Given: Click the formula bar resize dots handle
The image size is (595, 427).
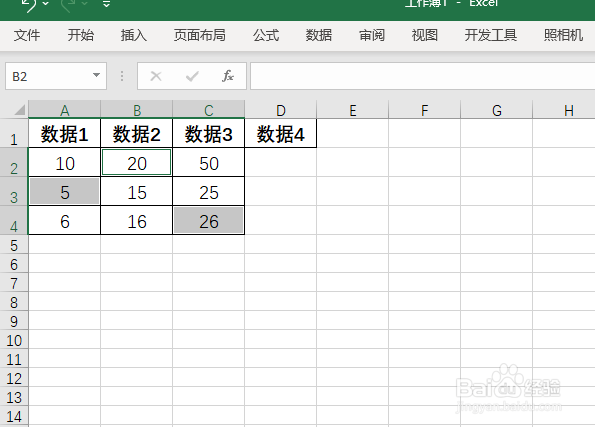Looking at the screenshot, I should pos(122,76).
